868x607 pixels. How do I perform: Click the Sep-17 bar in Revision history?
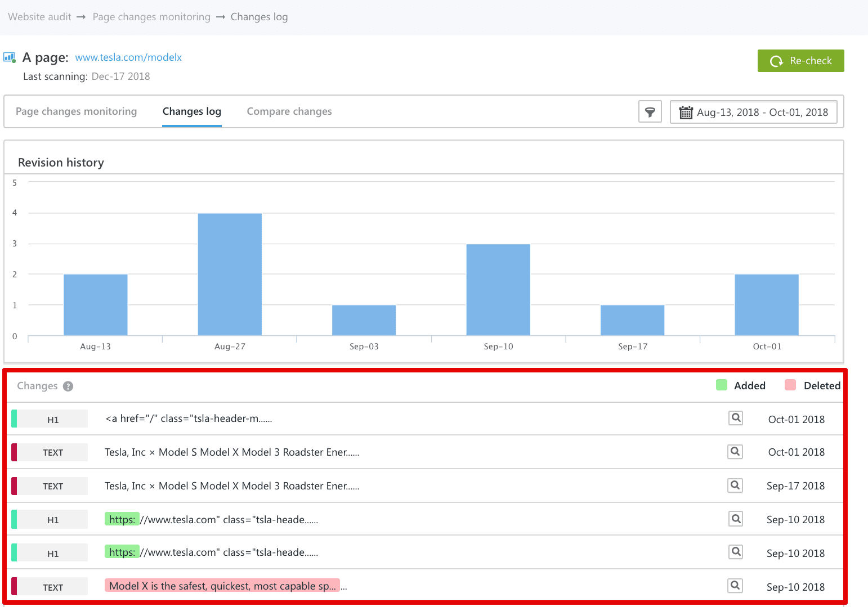tap(633, 320)
